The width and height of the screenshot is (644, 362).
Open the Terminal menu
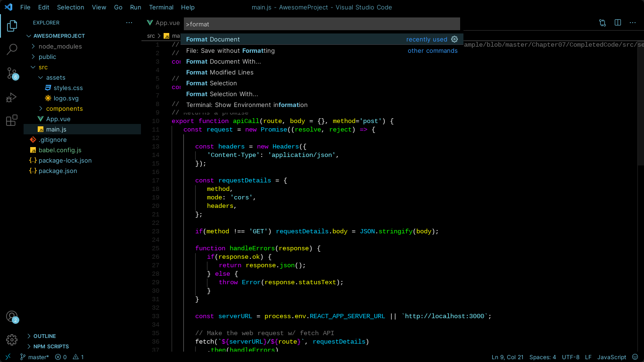click(161, 7)
